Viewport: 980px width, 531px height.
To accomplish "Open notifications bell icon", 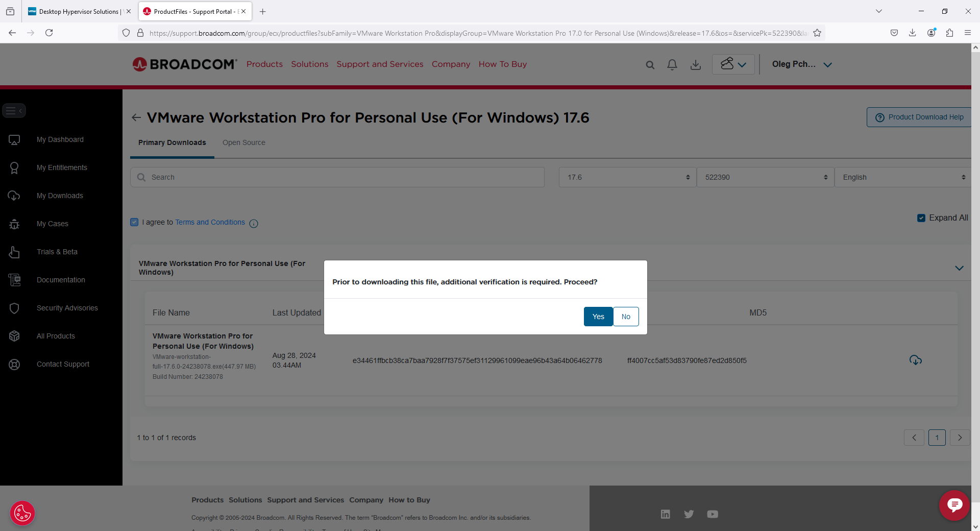I will 672,65.
